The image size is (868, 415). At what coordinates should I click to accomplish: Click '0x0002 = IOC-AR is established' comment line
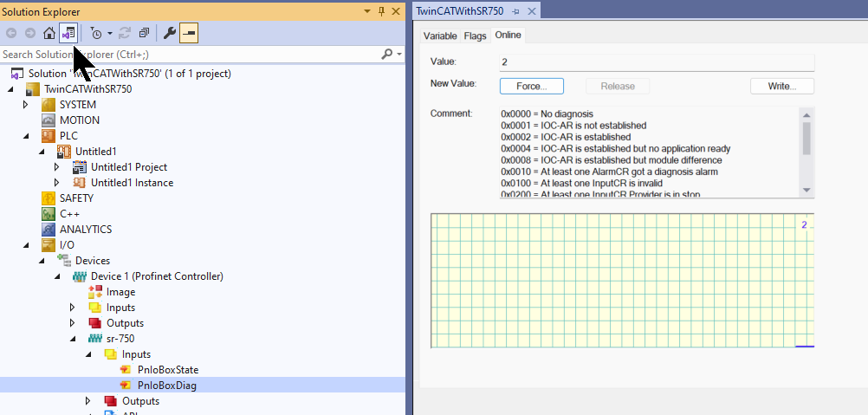click(x=566, y=137)
